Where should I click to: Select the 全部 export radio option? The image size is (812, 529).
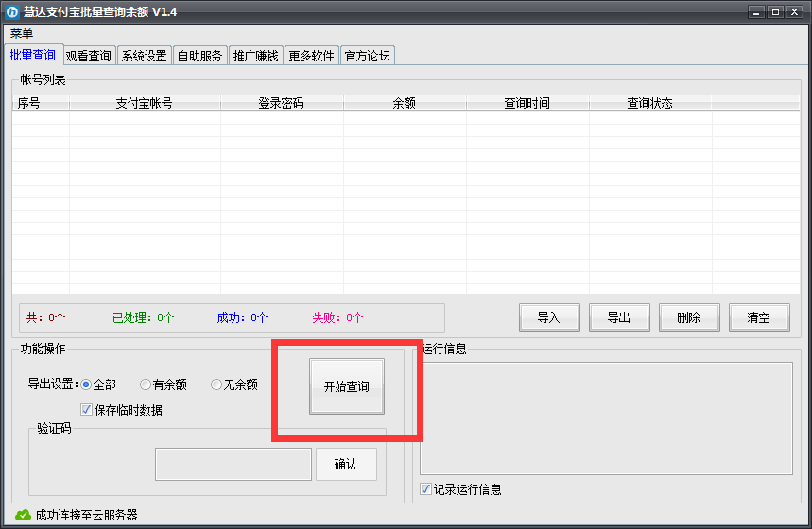[86, 384]
